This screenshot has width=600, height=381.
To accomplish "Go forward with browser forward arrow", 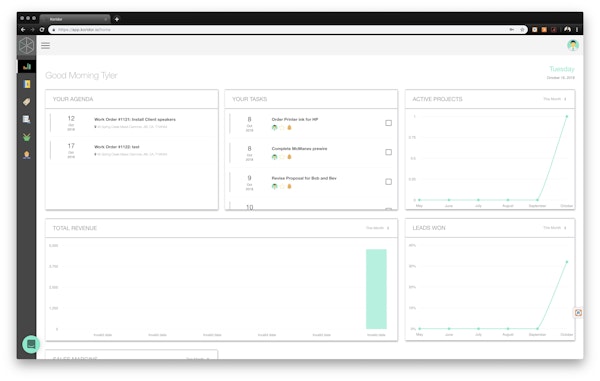I will tap(33, 29).
